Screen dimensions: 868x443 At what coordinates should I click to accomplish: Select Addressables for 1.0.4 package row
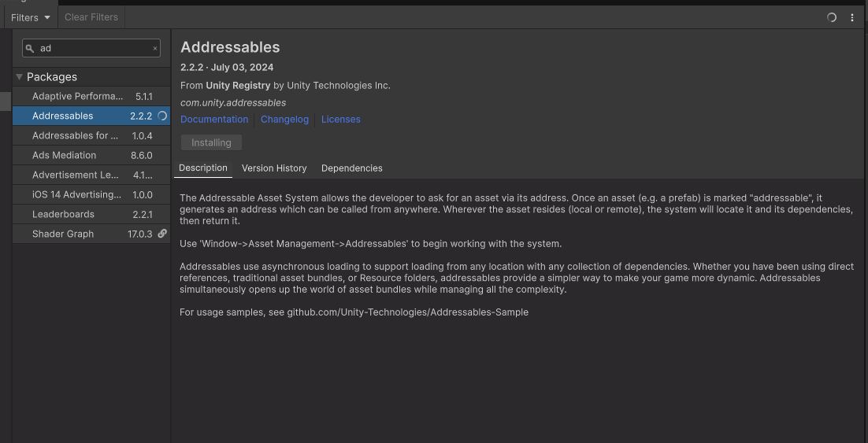click(x=91, y=135)
